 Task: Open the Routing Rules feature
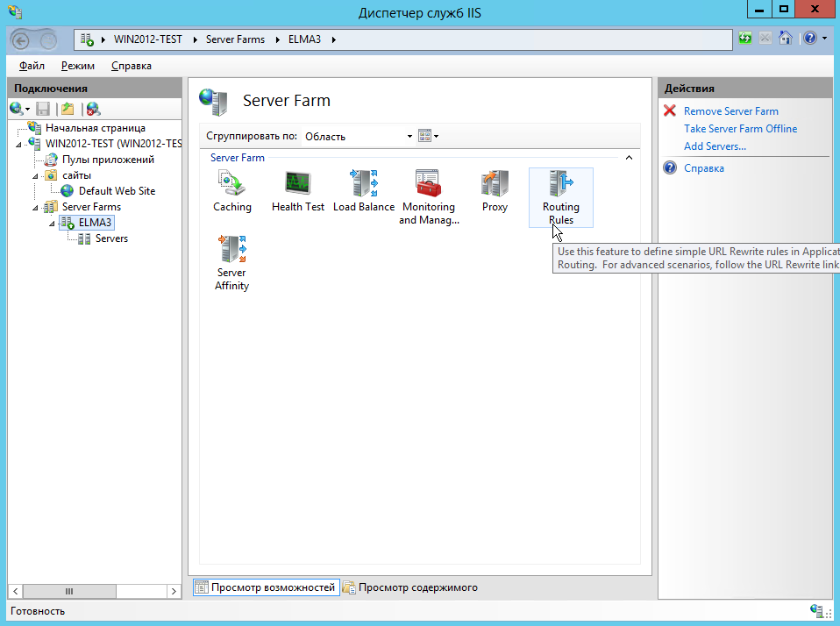(560, 196)
